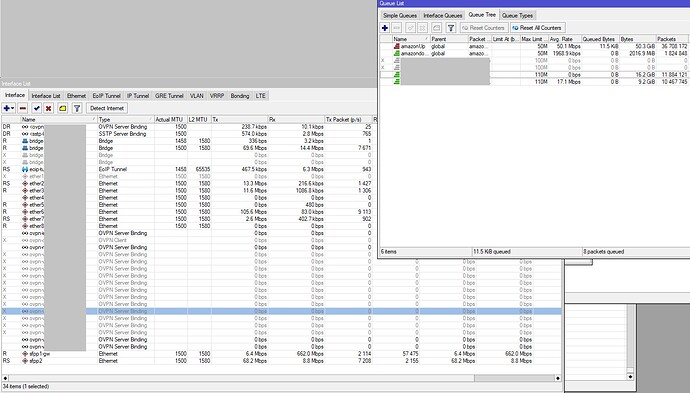This screenshot has width=690, height=393.
Task: Click the binding icon of the SSTP Server Binding row
Action: point(25,134)
